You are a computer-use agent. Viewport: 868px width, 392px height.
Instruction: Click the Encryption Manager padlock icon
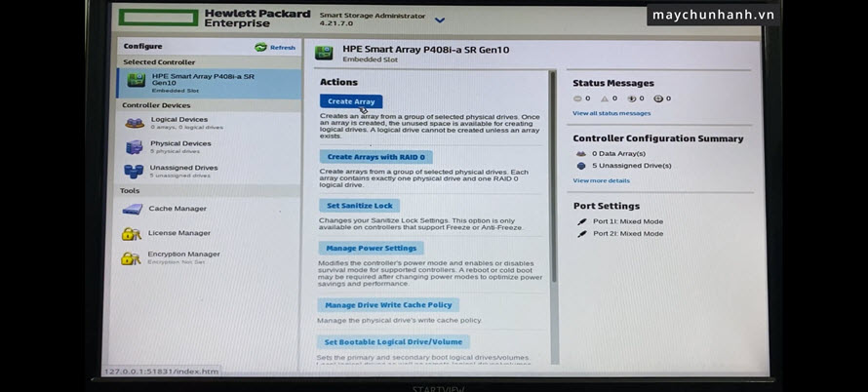tap(131, 258)
